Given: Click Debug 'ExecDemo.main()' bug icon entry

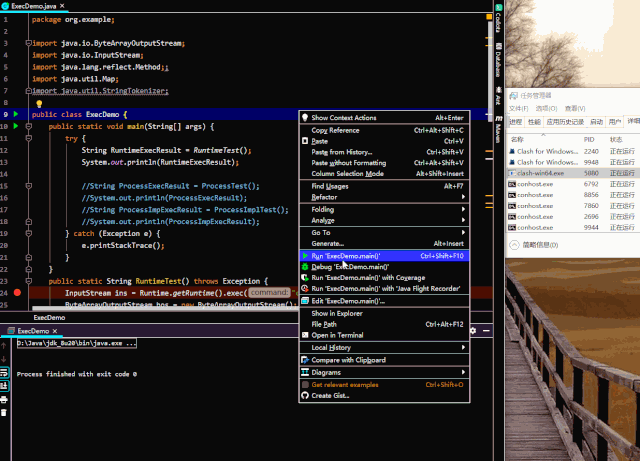Looking at the screenshot, I should 384,267.
